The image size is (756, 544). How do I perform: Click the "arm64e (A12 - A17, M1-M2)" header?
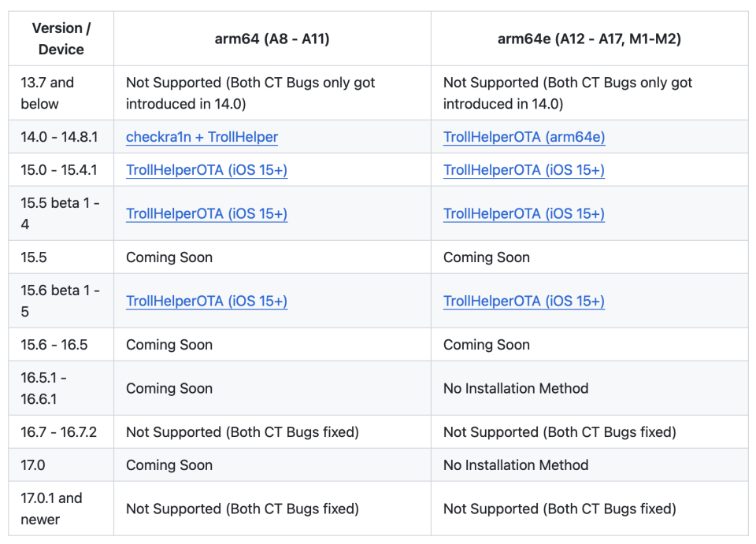click(x=589, y=39)
